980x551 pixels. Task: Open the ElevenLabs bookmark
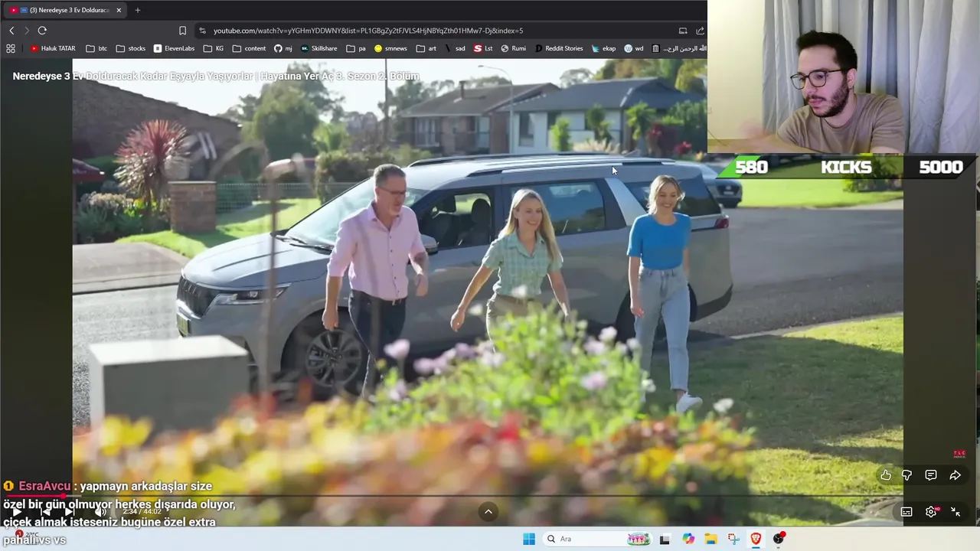(x=174, y=48)
